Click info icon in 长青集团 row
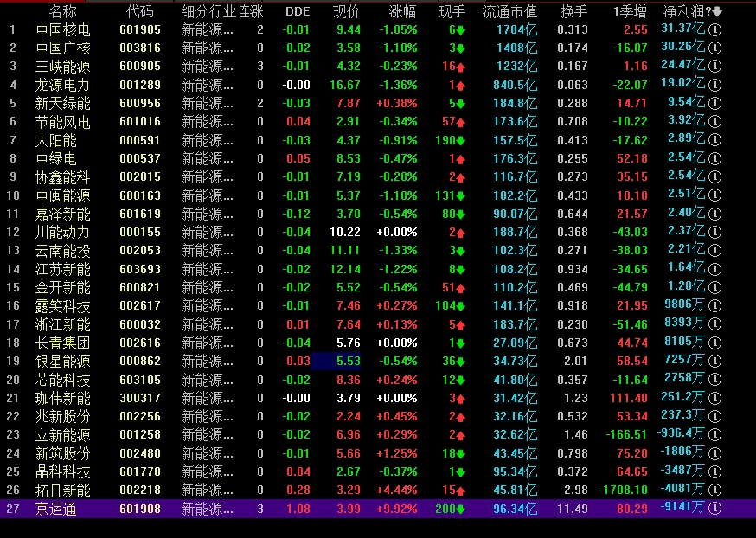This screenshot has width=756, height=538. pyautogui.click(x=715, y=343)
